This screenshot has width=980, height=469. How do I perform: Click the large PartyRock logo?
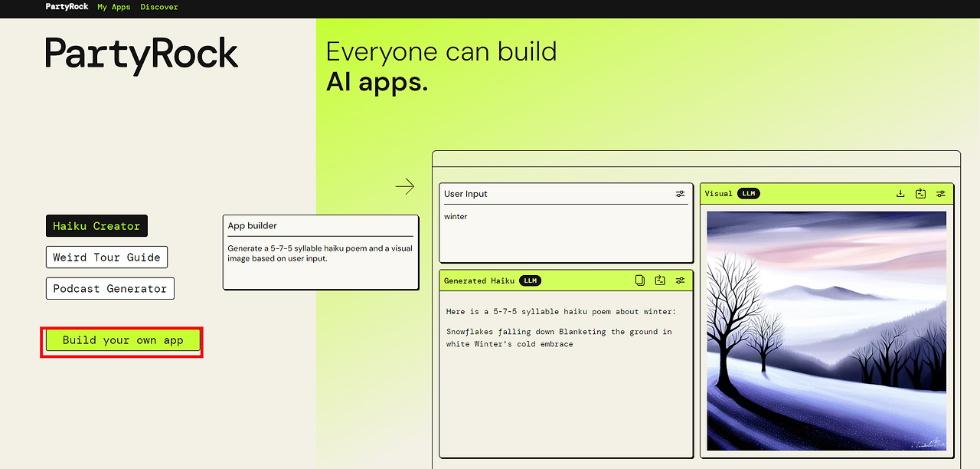(x=142, y=55)
